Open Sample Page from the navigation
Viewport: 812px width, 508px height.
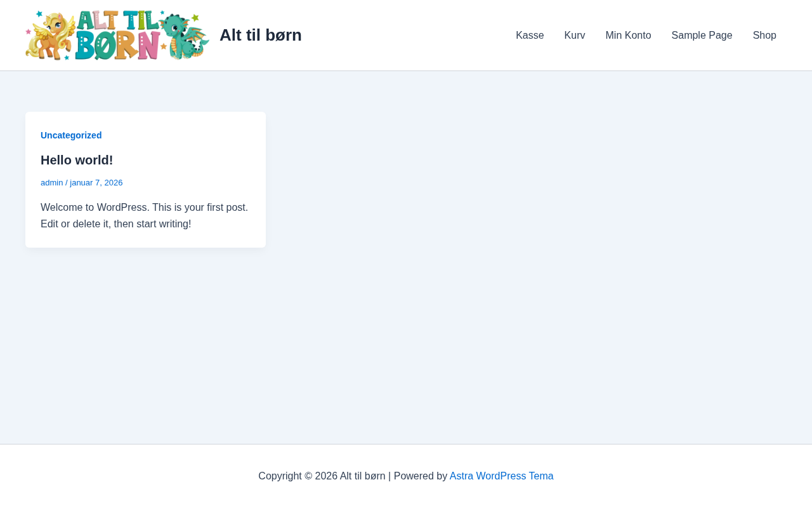tap(702, 36)
